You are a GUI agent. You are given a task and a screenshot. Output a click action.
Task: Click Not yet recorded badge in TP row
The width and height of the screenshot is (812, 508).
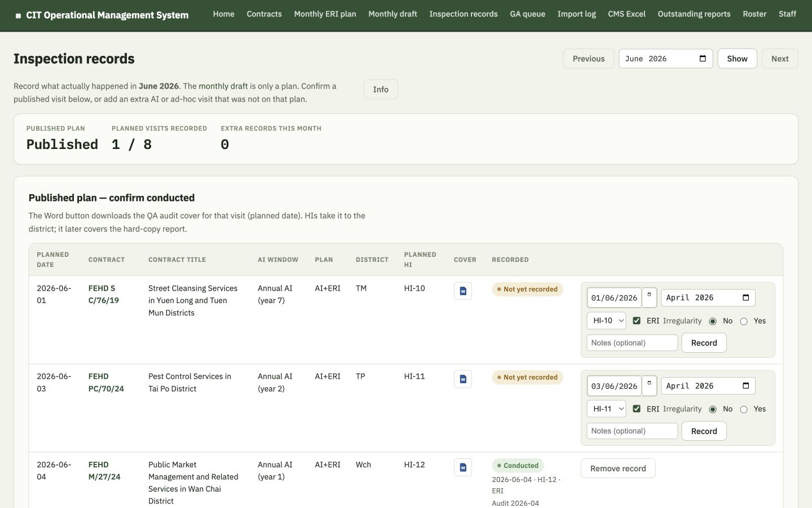pos(527,377)
